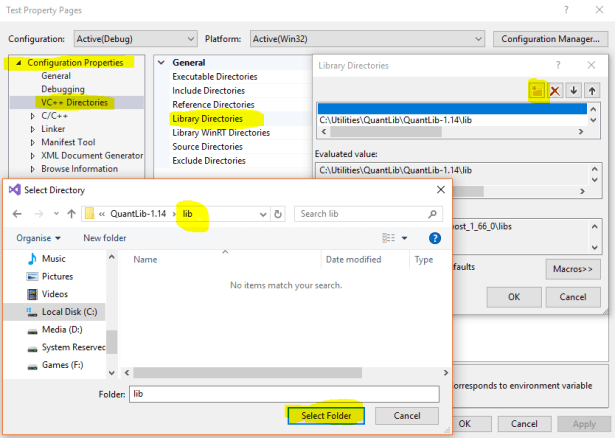This screenshot has height=438, width=615.
Task: Open help for Test Property Pages
Action: tap(566, 10)
